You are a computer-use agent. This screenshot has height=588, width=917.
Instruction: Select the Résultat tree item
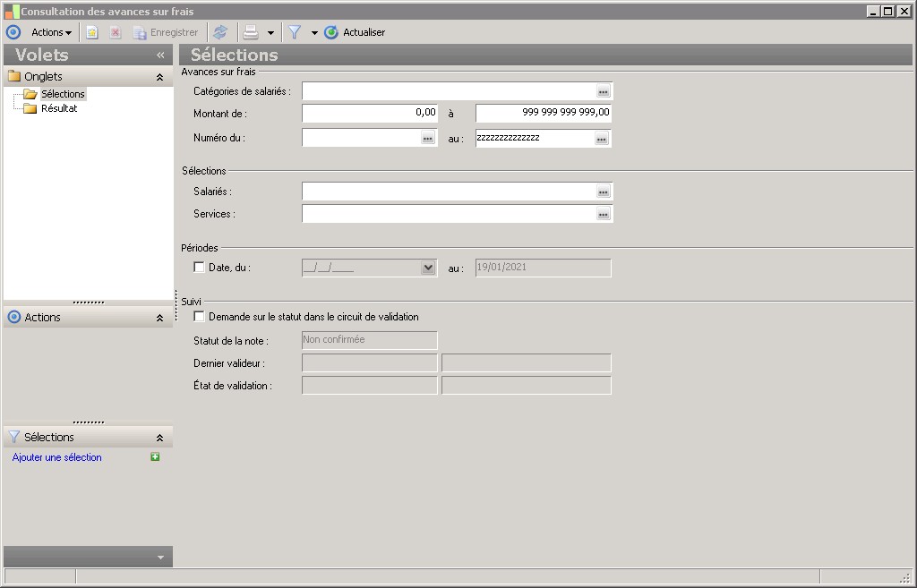pyautogui.click(x=59, y=108)
